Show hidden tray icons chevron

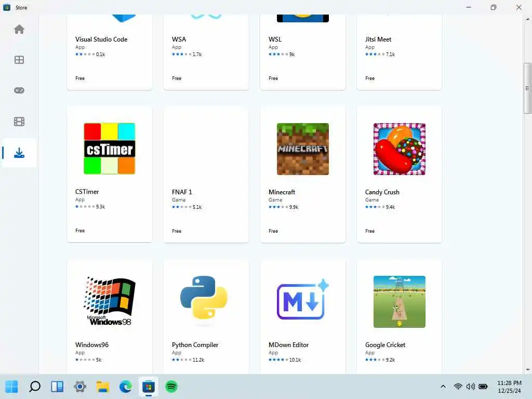click(443, 387)
